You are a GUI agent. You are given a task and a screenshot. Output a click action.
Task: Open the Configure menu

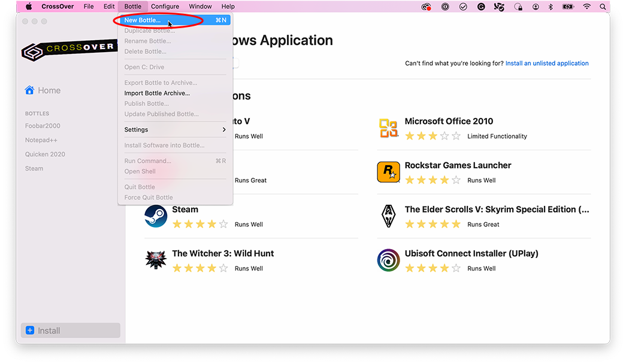[x=165, y=7]
